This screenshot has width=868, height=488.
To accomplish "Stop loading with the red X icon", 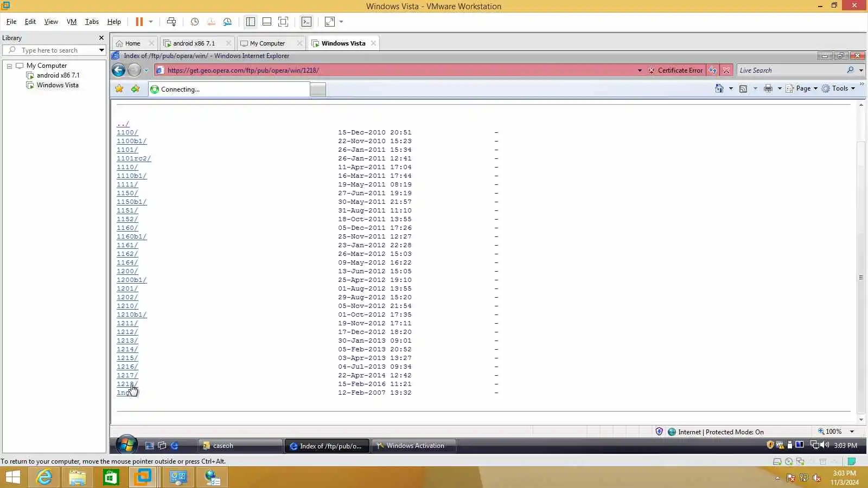I will click(x=726, y=70).
